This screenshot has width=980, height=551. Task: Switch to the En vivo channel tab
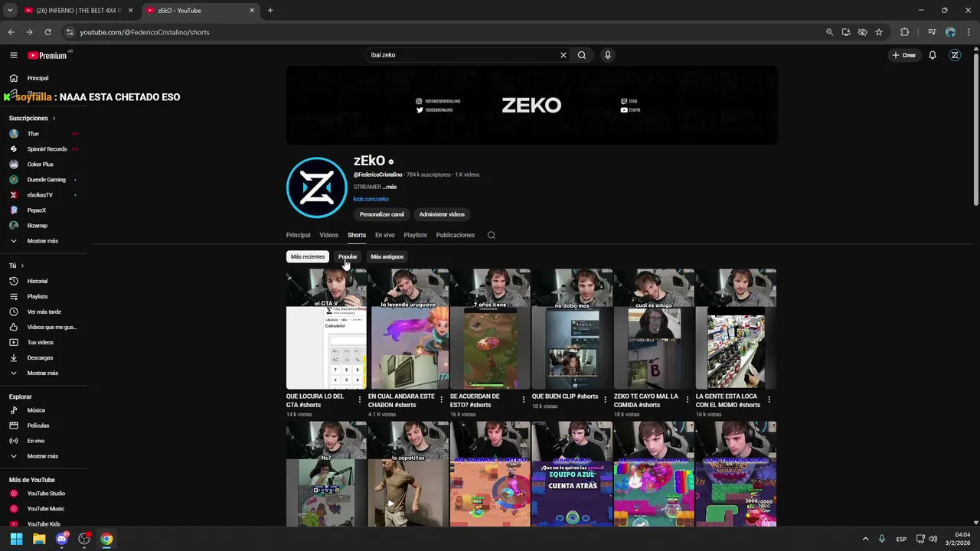384,235
